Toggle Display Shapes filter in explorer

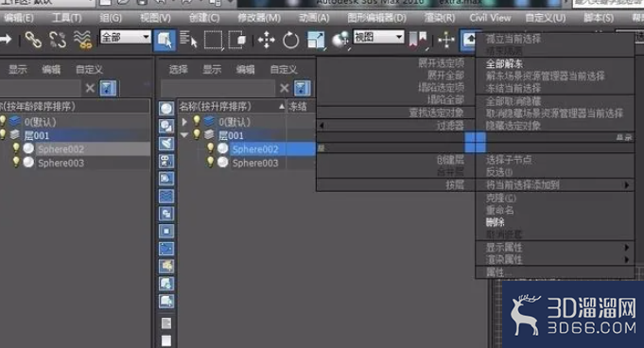pos(166,126)
